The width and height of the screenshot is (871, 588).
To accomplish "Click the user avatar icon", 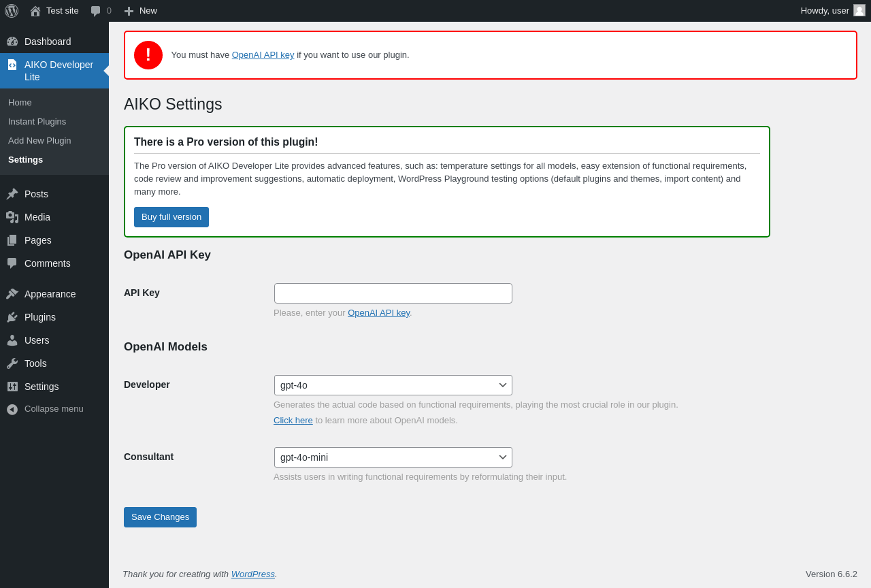I will coord(859,10).
